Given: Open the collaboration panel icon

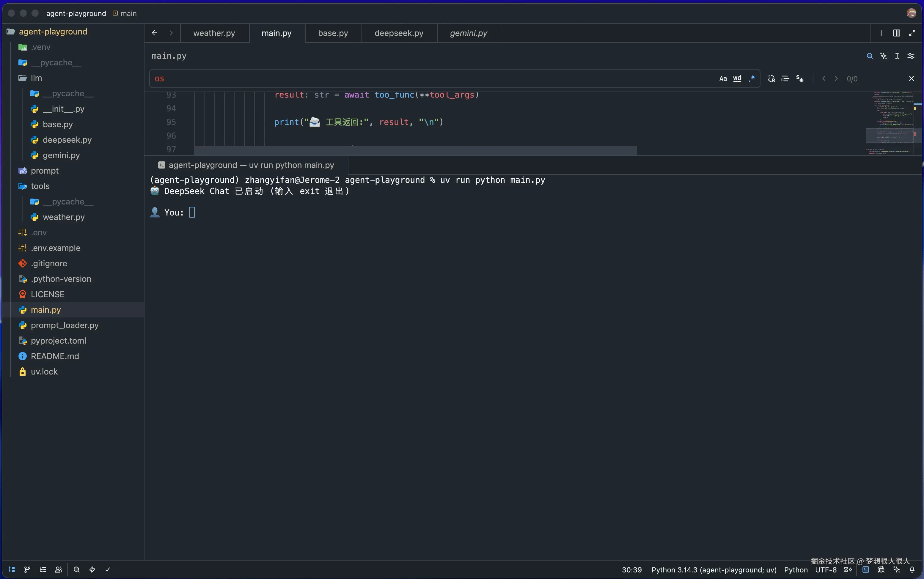Looking at the screenshot, I should [x=58, y=569].
